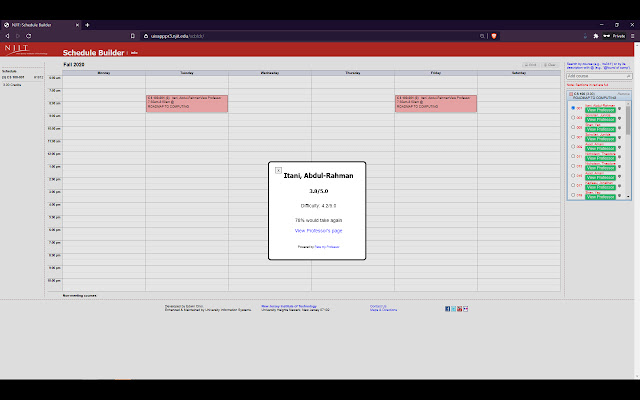Click View Professor for section 017
This screenshot has height=400, width=640.
click(x=600, y=187)
